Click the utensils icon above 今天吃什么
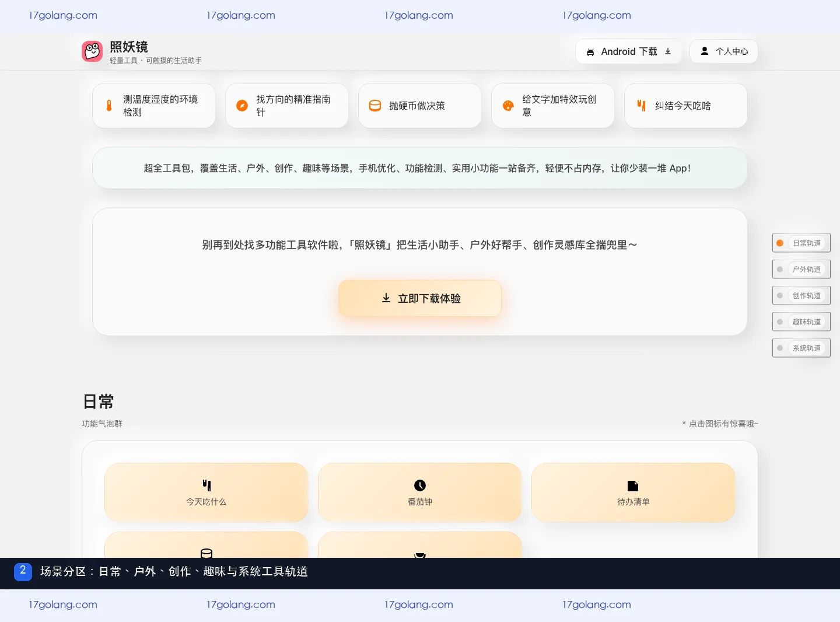 206,485
